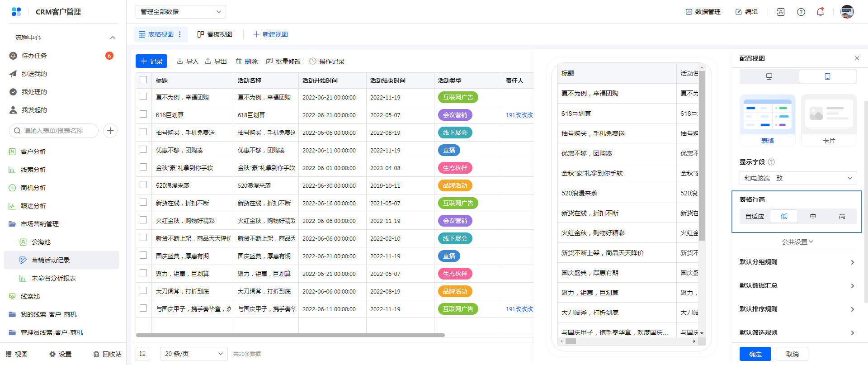868x365 pixels.
Task: Open the contacts icon in top bar
Action: pyautogui.click(x=780, y=12)
